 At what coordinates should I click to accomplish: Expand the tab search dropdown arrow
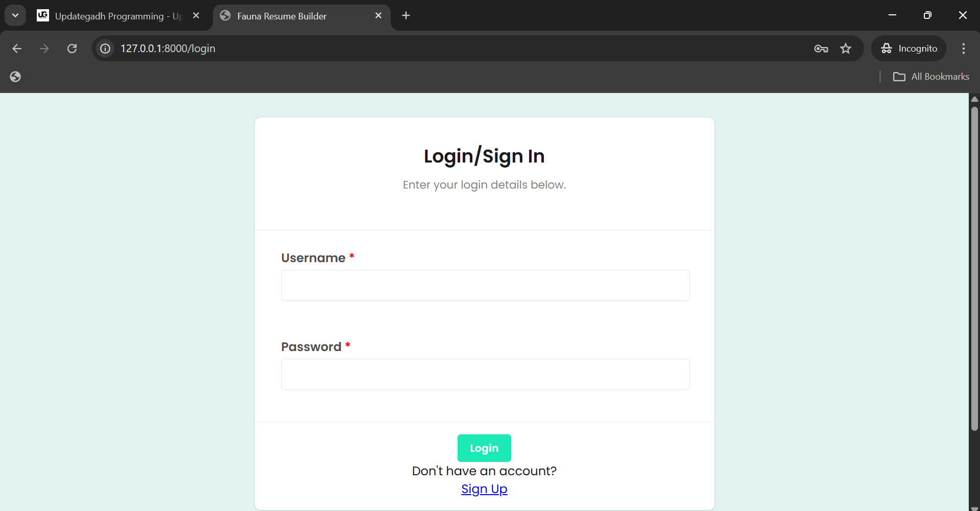coord(15,16)
